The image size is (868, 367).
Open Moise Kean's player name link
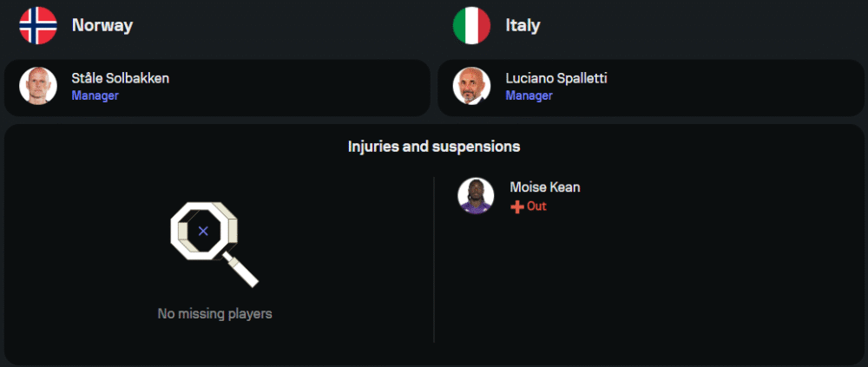tap(544, 187)
